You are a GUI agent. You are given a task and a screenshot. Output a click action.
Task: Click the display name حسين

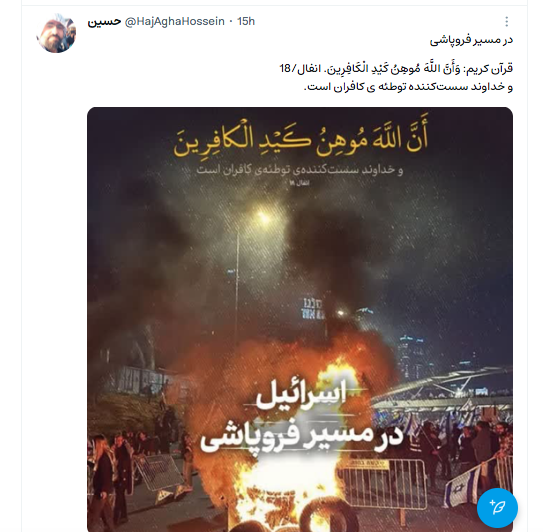coord(104,21)
